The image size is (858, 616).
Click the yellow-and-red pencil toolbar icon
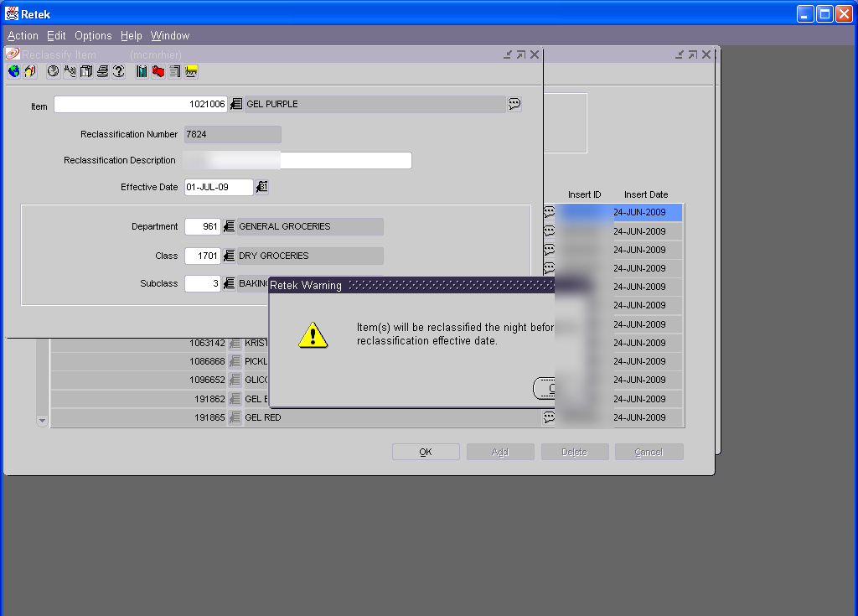click(x=30, y=72)
